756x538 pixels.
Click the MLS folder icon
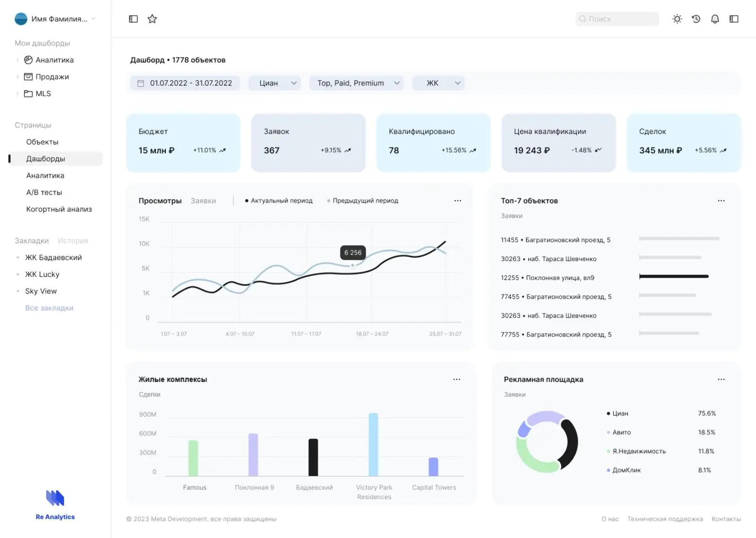click(x=28, y=94)
